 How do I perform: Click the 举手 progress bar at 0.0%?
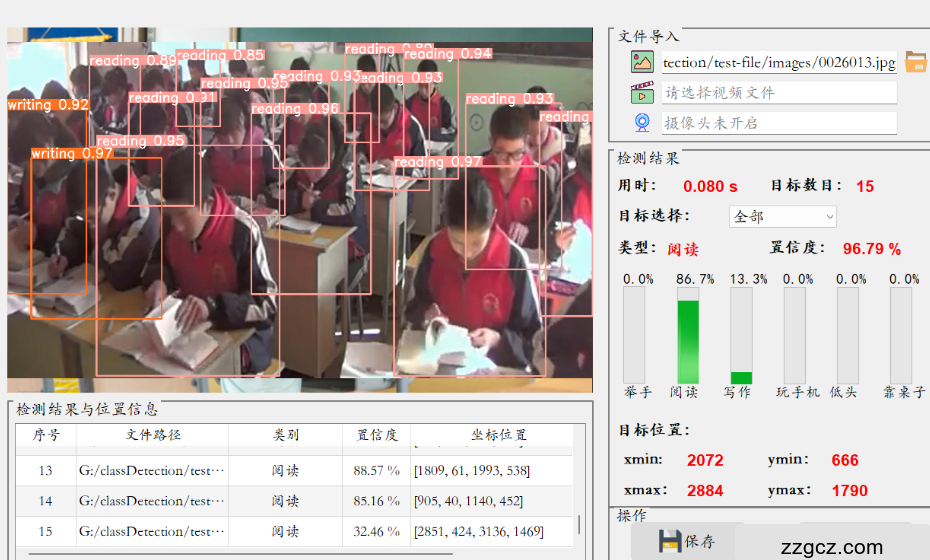point(634,336)
